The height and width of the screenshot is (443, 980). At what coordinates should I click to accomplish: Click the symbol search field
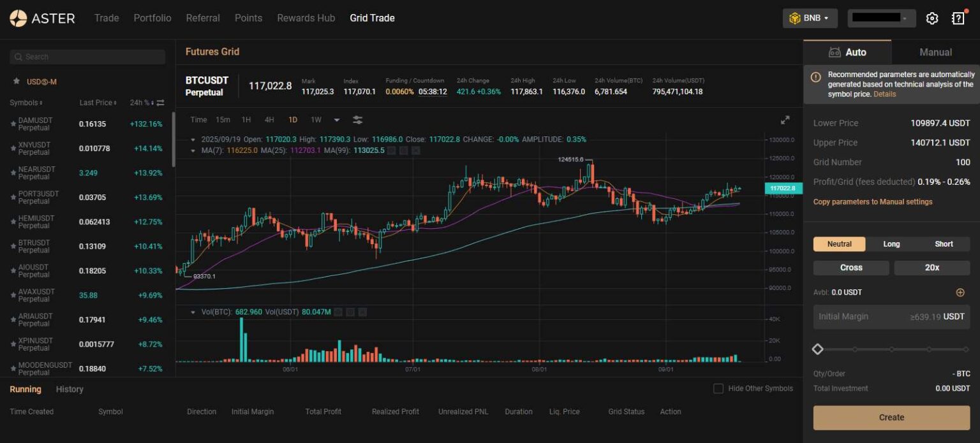tap(87, 57)
